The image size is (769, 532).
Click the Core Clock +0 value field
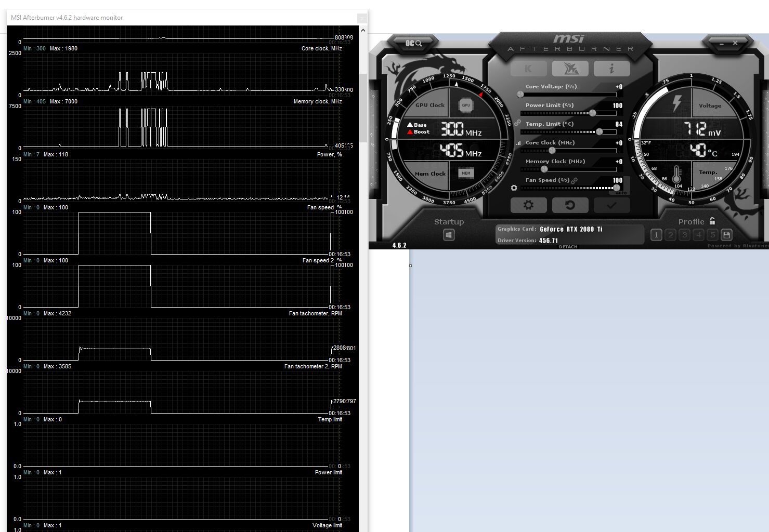click(619, 143)
